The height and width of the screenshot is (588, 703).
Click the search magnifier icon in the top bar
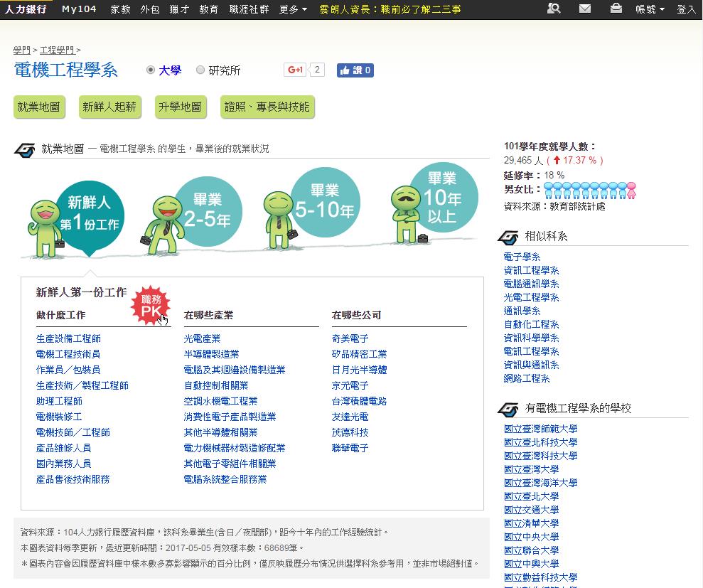click(x=554, y=9)
